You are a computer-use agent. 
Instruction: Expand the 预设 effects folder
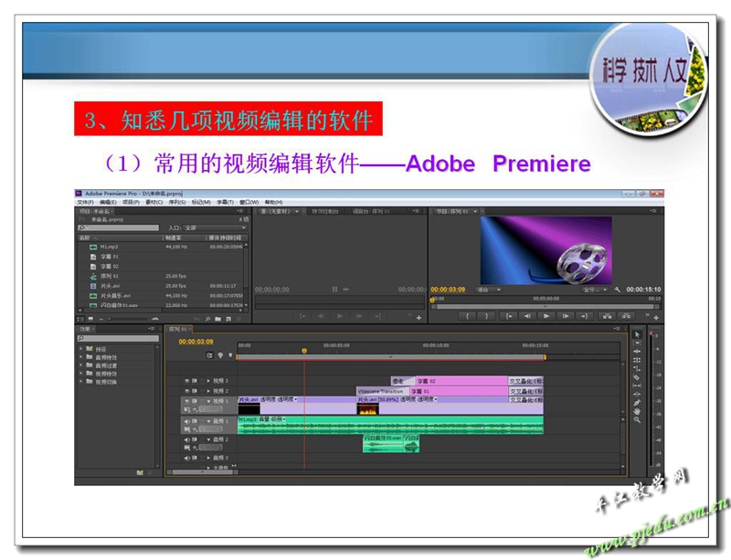tap(80, 349)
